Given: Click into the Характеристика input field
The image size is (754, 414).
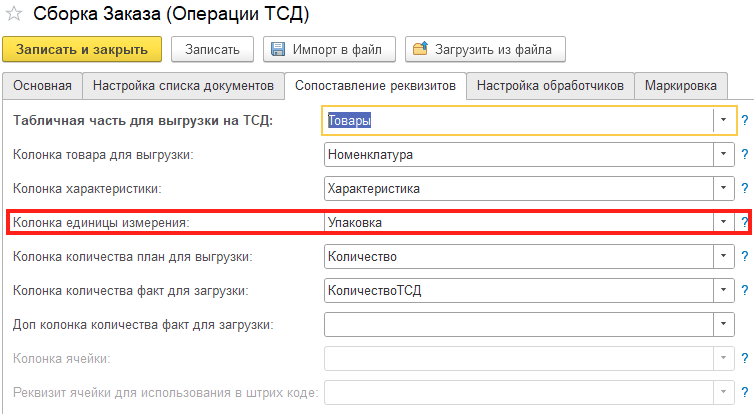Looking at the screenshot, I should point(518,188).
